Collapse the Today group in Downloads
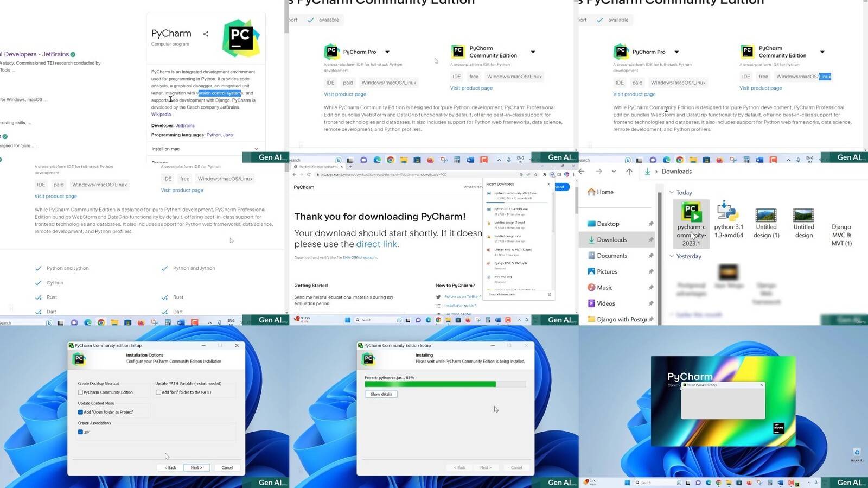 pyautogui.click(x=672, y=193)
